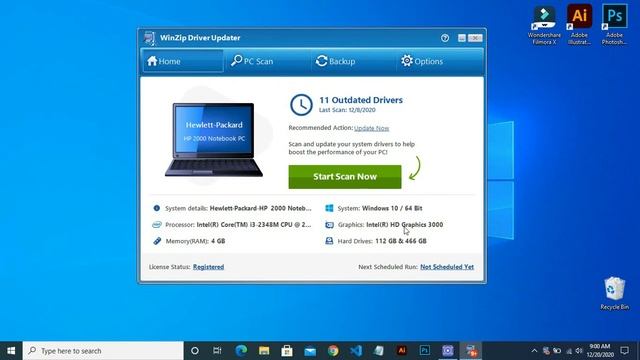Click the Hewlett-Packard laptop image
This screenshot has height=360, width=640.
pos(214,140)
